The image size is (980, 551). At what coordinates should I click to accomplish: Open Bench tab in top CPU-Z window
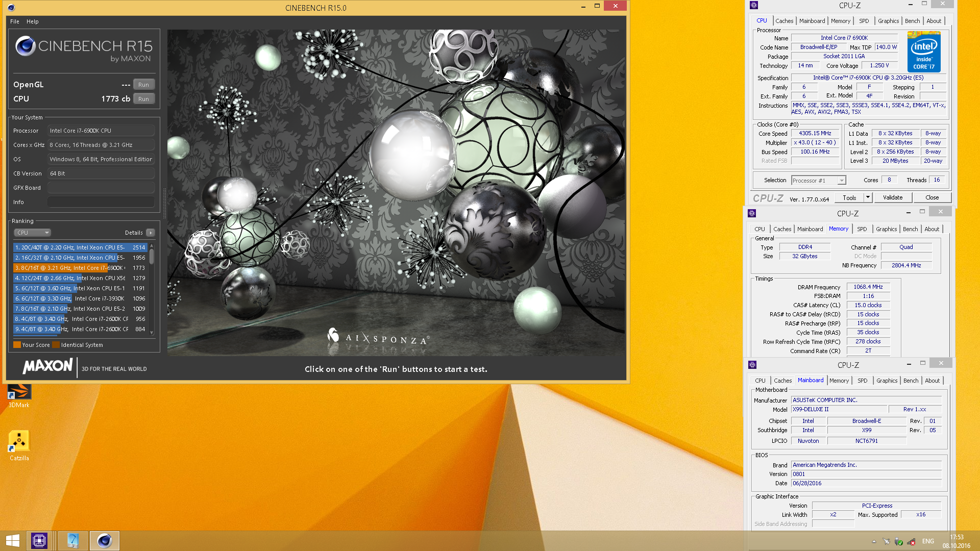pos(912,21)
